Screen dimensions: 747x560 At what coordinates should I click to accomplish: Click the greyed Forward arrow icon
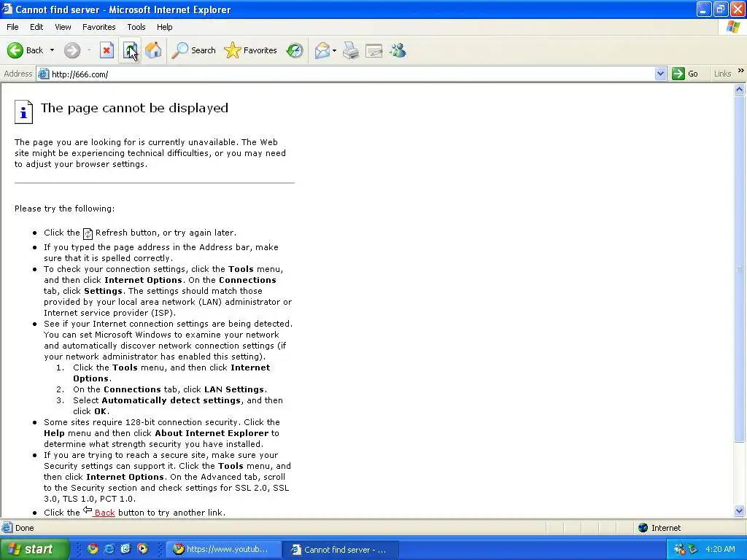(x=72, y=50)
